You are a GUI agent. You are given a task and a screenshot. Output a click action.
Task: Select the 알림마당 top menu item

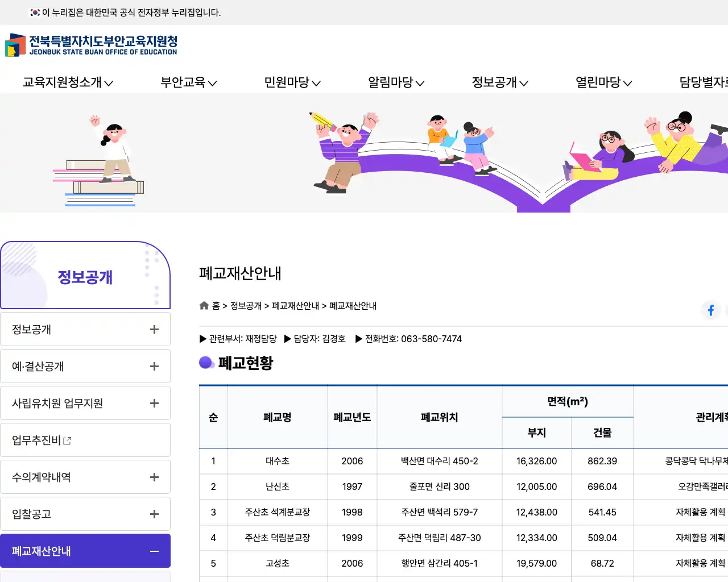pyautogui.click(x=396, y=82)
